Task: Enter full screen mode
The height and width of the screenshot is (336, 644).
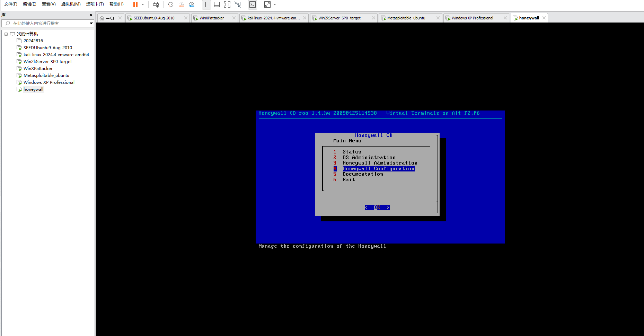Action: [227, 5]
